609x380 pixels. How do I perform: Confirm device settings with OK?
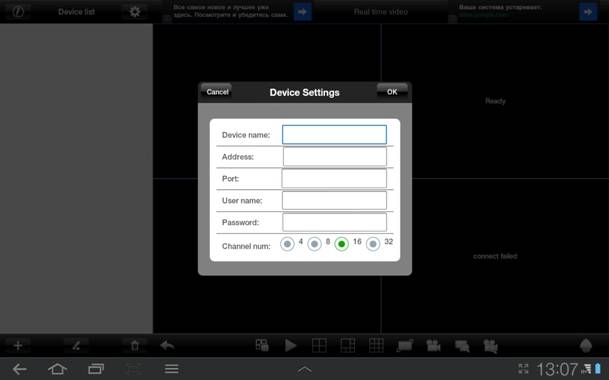click(x=392, y=92)
